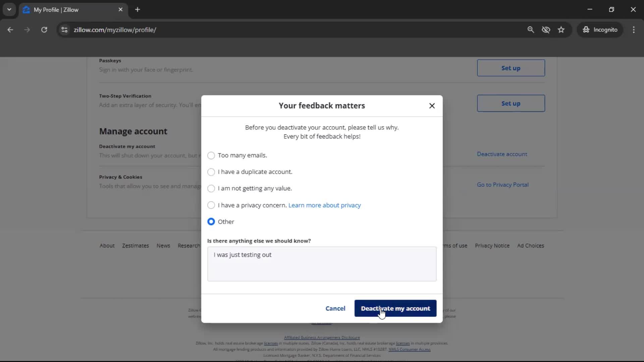This screenshot has height=362, width=644.
Task: Click the third-party cookies blocked eye icon
Action: 546,30
